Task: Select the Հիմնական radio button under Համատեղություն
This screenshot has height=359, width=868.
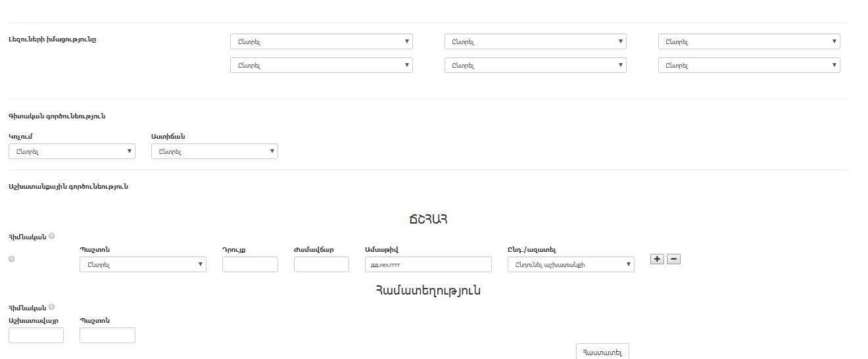Action: (52, 307)
